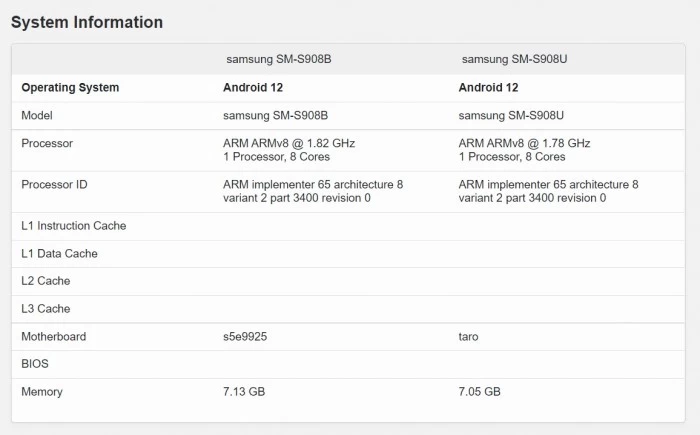Click the L1 Data Cache row label
Image resolution: width=700 pixels, height=435 pixels.
click(x=59, y=254)
